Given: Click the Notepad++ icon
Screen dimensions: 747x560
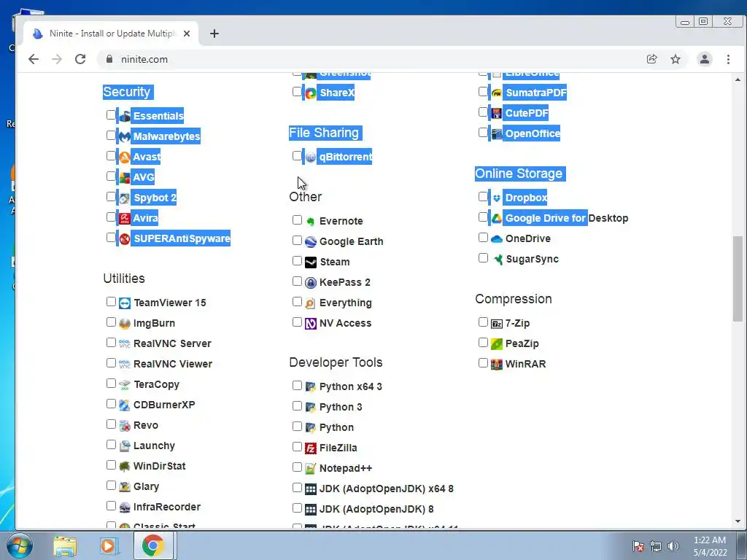Looking at the screenshot, I should [311, 469].
